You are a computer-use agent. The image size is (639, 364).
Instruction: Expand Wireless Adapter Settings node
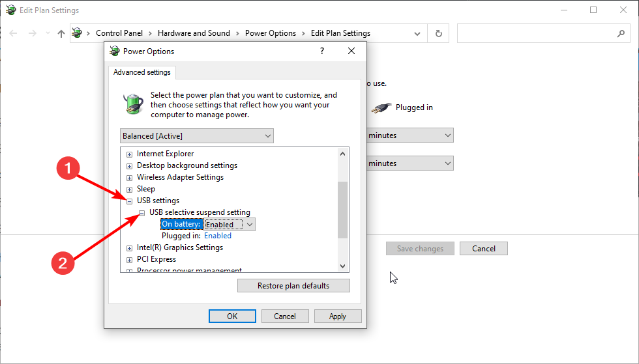tap(129, 178)
